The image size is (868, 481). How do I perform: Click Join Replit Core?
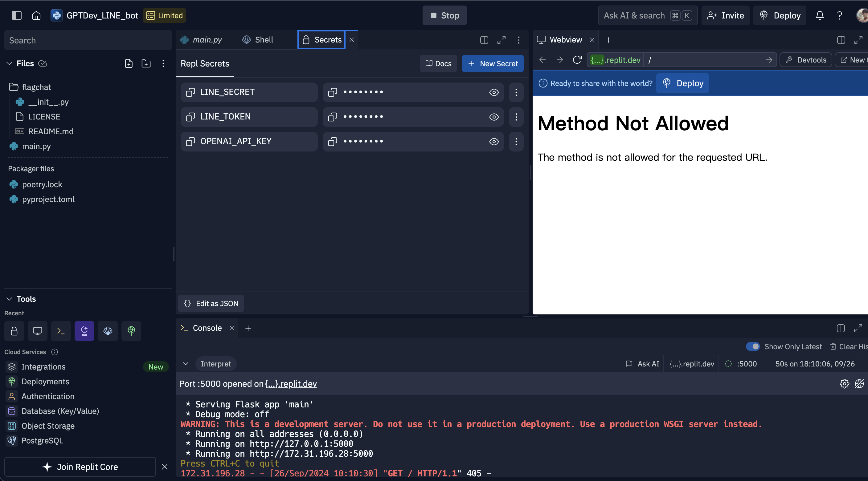[x=80, y=467]
